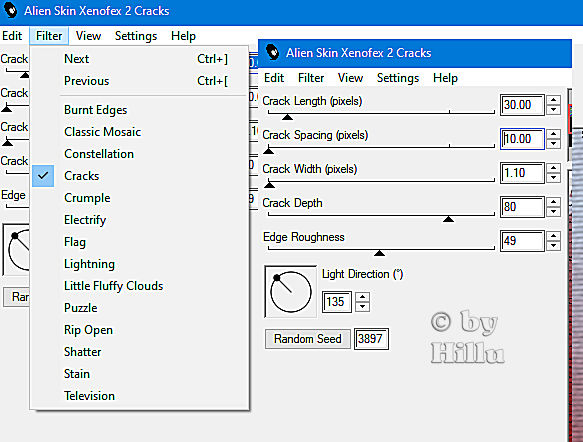Click the Edge Roughness value field
The width and height of the screenshot is (583, 442).
click(x=522, y=241)
